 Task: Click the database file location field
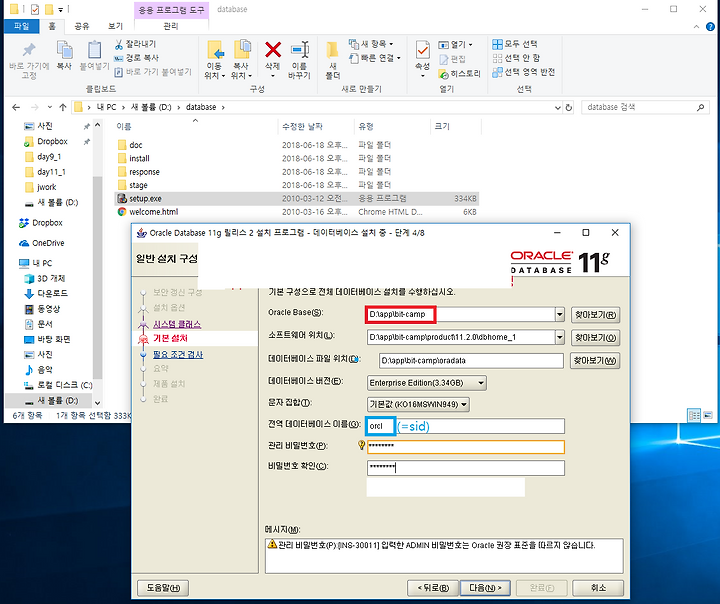[471, 361]
